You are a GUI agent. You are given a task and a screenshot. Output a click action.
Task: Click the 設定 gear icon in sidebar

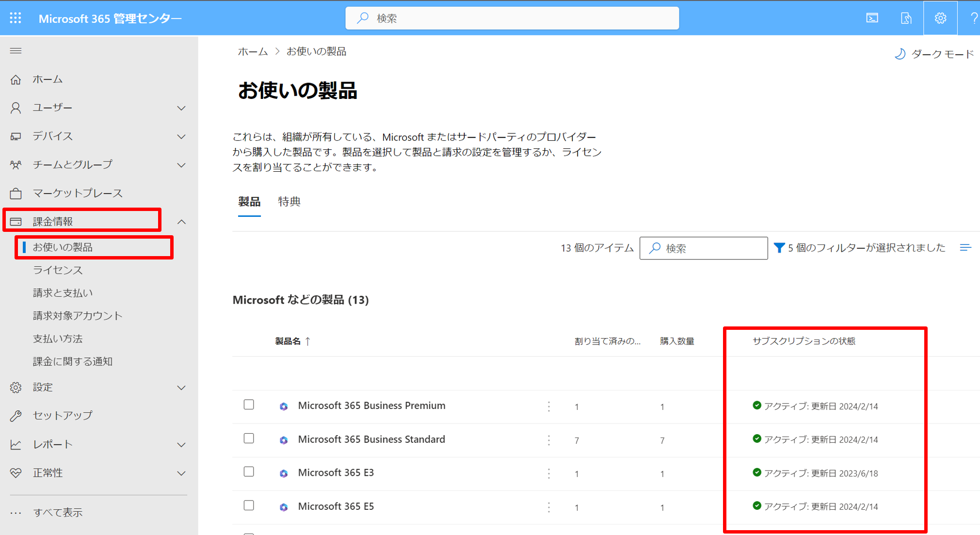[x=16, y=387]
